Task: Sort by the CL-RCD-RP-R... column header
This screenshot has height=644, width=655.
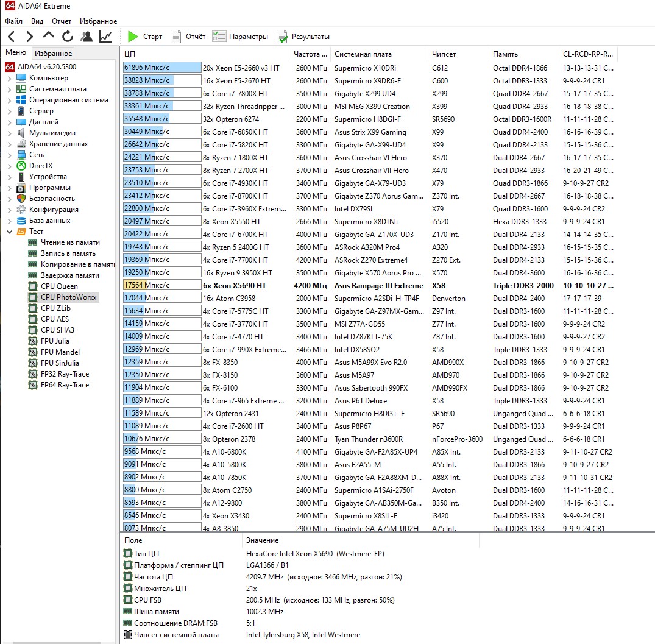Action: [588, 54]
